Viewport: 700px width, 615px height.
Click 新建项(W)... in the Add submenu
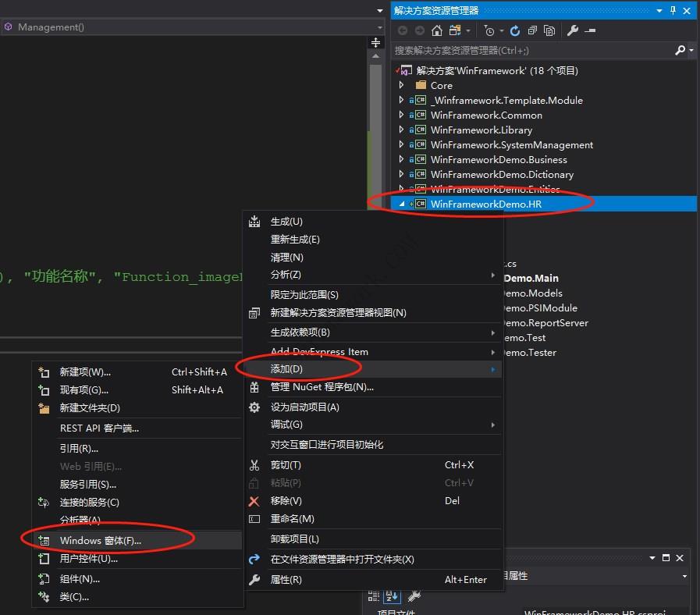click(x=85, y=371)
